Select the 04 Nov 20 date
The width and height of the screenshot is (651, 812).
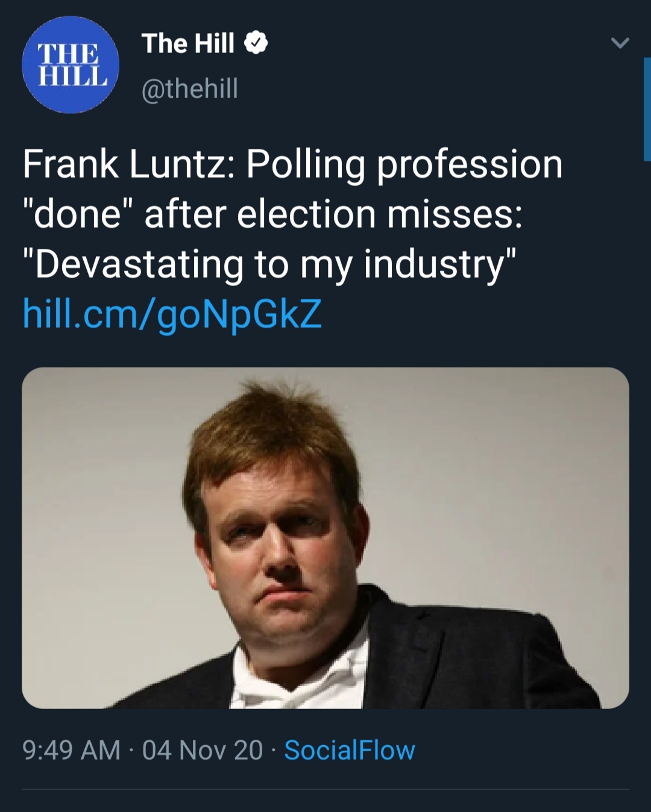click(x=203, y=751)
